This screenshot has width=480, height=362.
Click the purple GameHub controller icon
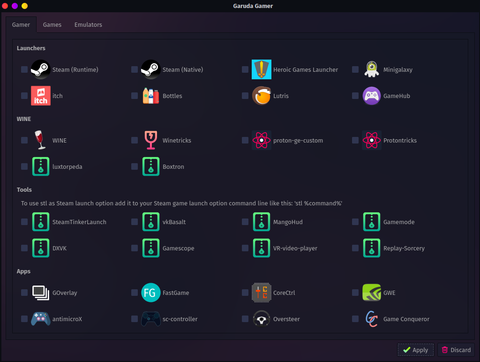click(372, 96)
